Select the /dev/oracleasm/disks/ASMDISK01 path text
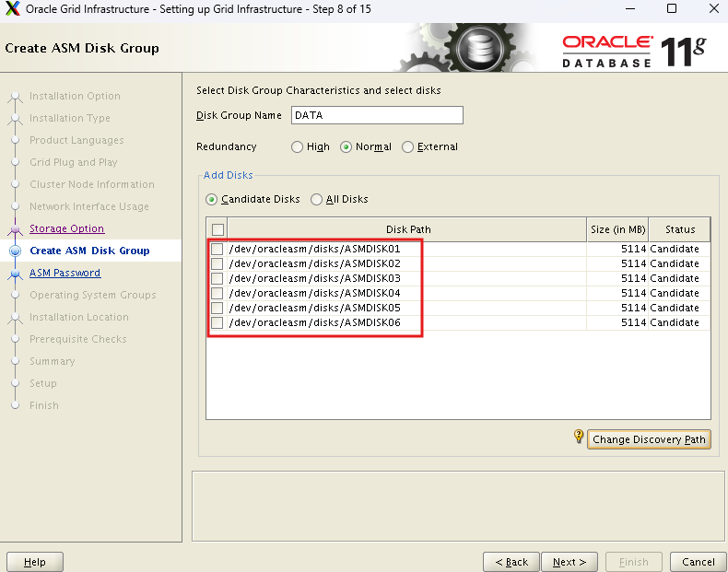The width and height of the screenshot is (728, 572). click(x=314, y=249)
